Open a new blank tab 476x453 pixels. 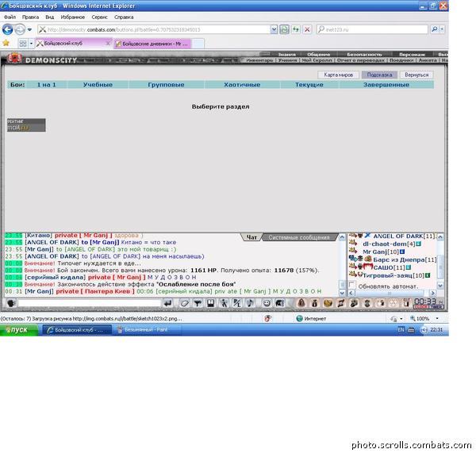coord(198,44)
